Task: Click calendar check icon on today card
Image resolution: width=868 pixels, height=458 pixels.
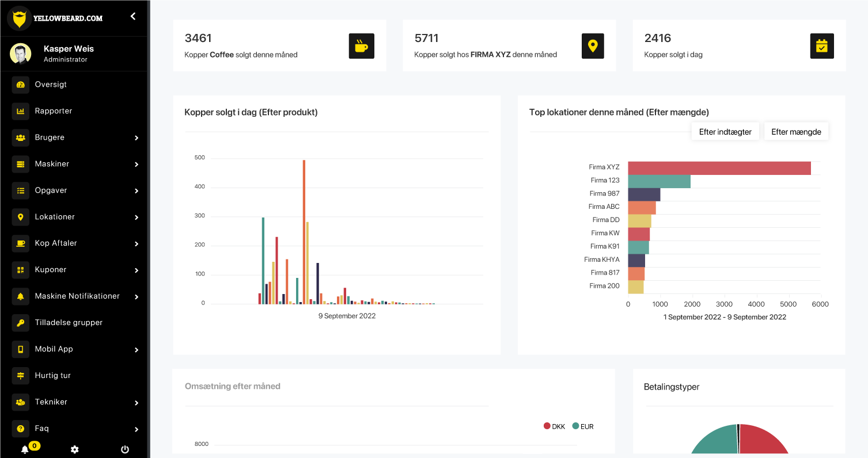Action: [822, 46]
